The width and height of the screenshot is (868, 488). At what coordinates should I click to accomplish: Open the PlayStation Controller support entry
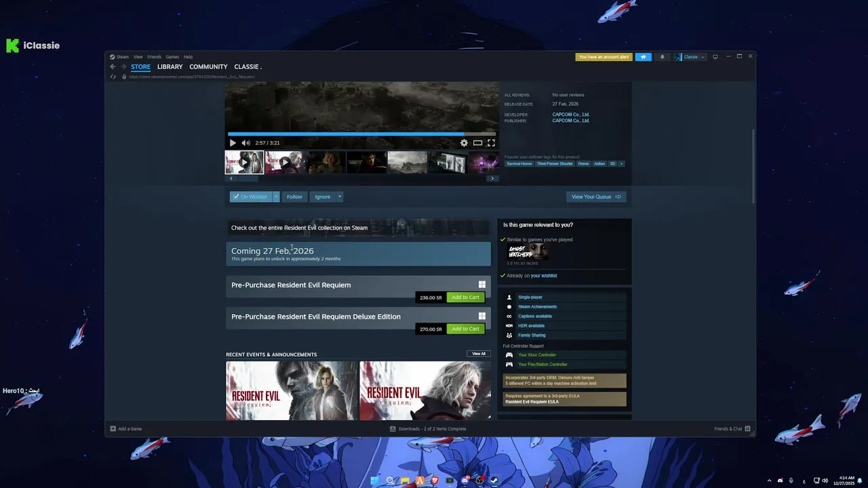pyautogui.click(x=564, y=364)
